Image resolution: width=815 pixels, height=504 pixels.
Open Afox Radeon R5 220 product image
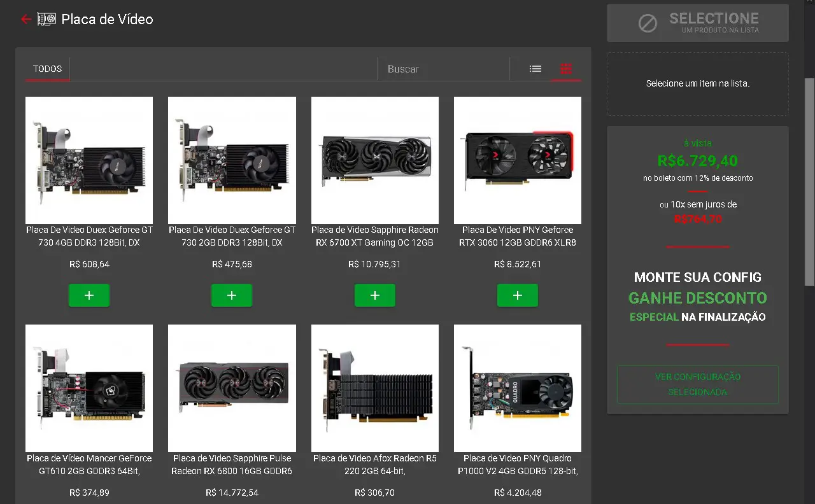pyautogui.click(x=375, y=388)
